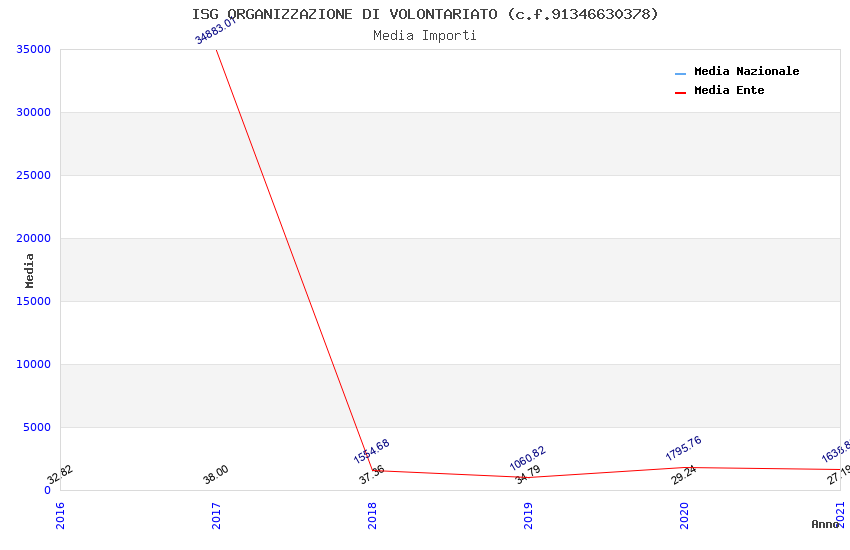Click the 2017 x-axis year label
Screen dimensions: 850x550
[216, 515]
